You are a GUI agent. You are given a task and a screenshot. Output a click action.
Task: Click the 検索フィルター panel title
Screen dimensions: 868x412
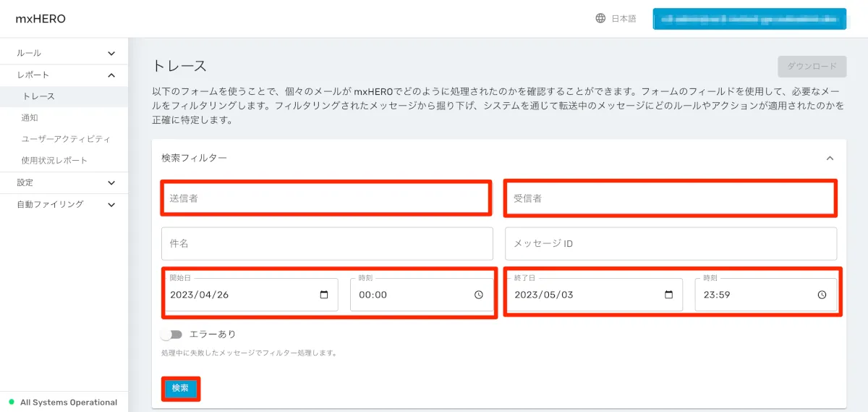[194, 158]
